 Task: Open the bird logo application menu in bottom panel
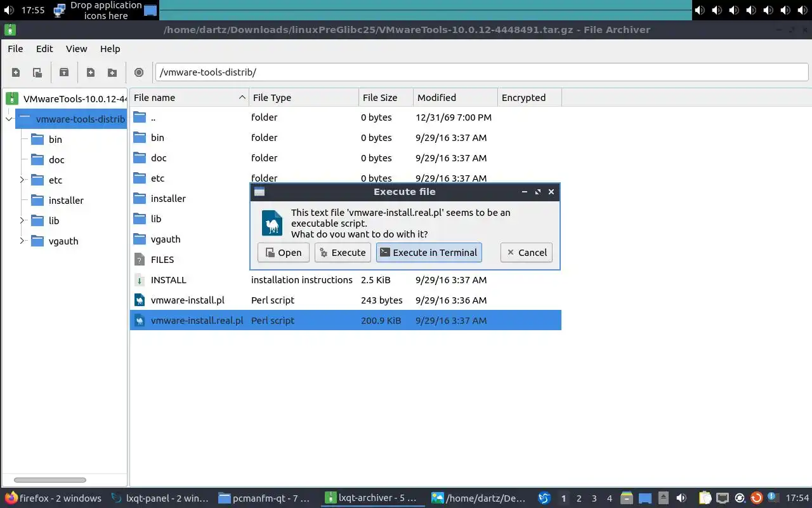click(x=544, y=498)
